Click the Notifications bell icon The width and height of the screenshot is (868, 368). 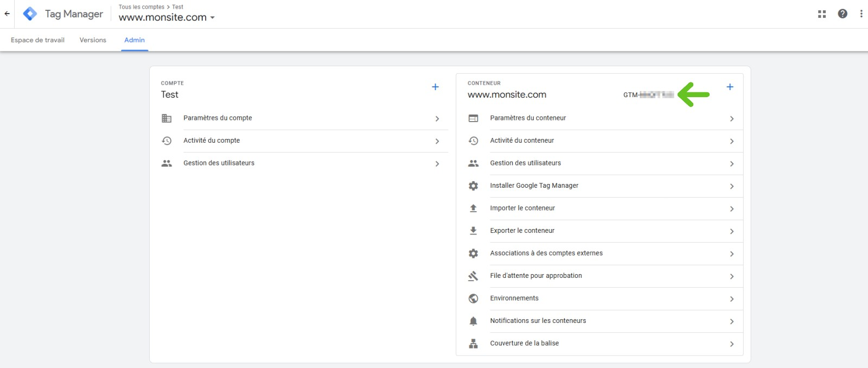[x=473, y=321]
